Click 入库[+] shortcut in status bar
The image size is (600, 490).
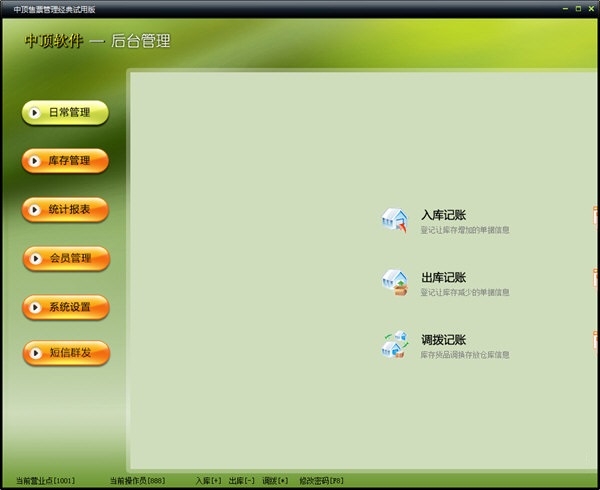209,480
